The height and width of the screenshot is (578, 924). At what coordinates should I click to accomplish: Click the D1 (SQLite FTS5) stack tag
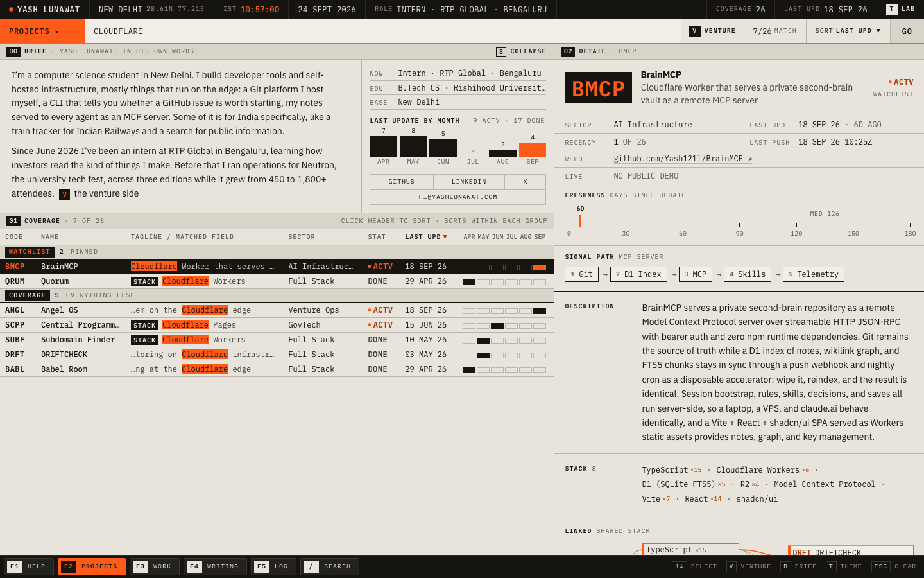[684, 484]
